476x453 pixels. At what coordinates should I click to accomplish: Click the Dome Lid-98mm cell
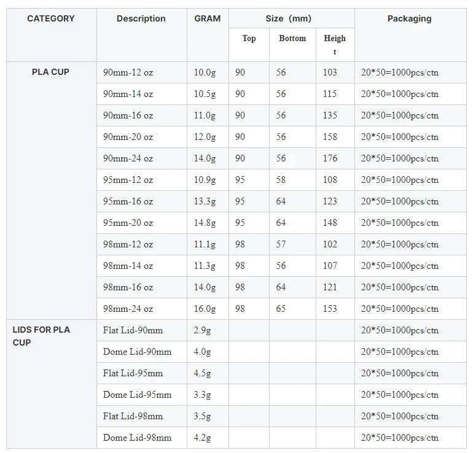tap(138, 438)
